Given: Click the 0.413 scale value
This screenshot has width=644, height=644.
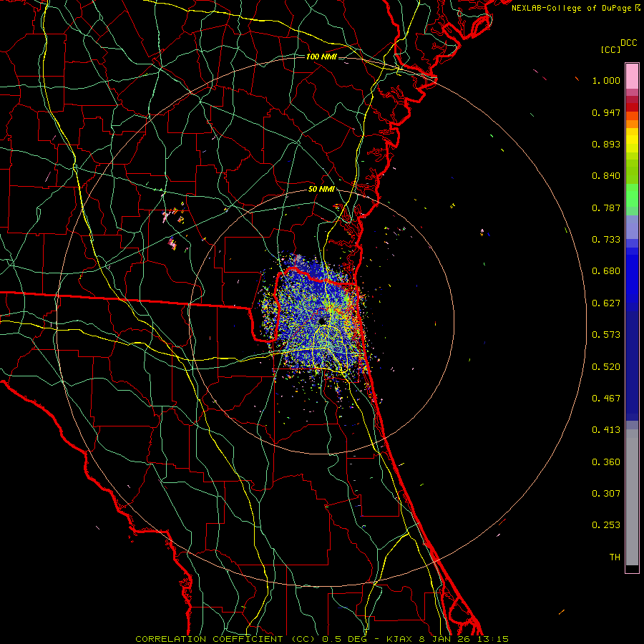Looking at the screenshot, I should click(x=606, y=430).
